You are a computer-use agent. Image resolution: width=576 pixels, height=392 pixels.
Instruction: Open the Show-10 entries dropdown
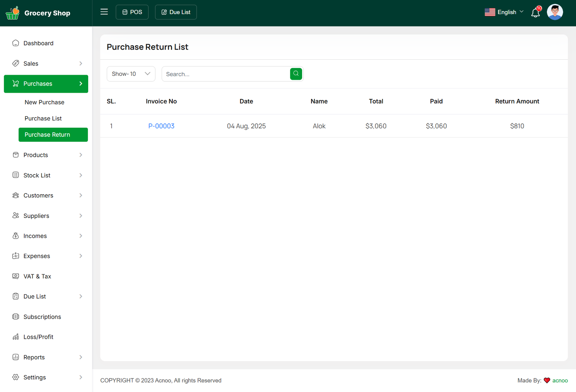pos(131,74)
